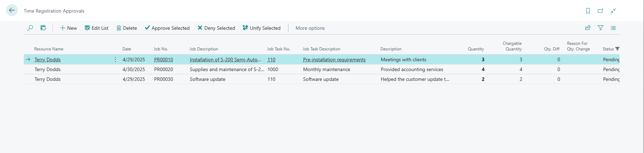Viewport: 644px width, 153px height.
Task: Expand the More options menu
Action: [x=310, y=28]
